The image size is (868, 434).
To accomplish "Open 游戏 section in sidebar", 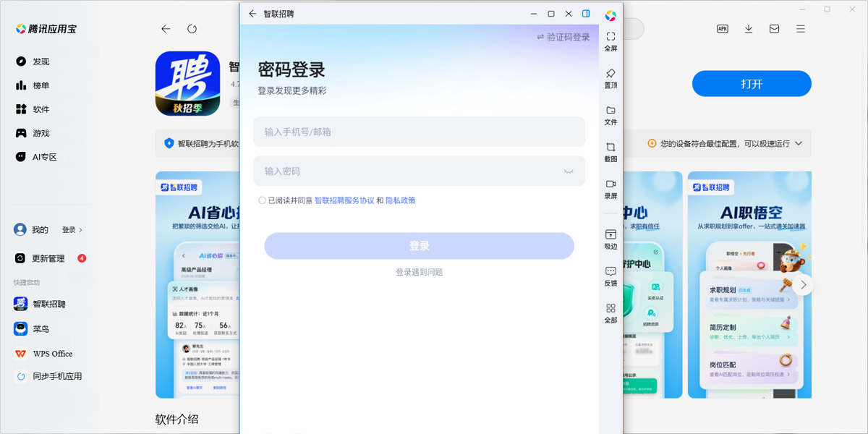I will click(33, 133).
